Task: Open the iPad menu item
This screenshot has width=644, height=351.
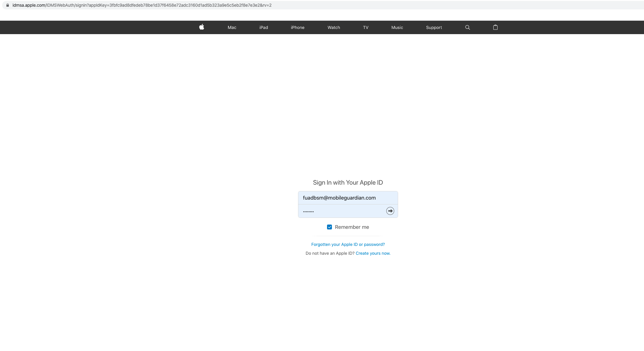Action: pos(264,27)
